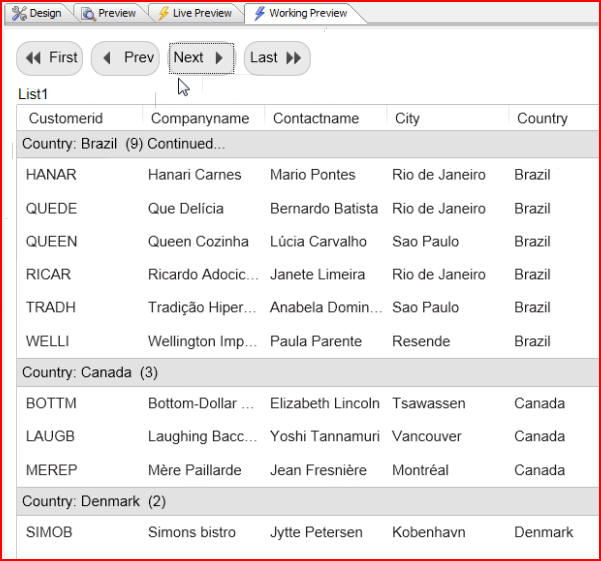Collapse the Country: Denmark group header
The width and height of the screenshot is (601, 561).
point(308,501)
